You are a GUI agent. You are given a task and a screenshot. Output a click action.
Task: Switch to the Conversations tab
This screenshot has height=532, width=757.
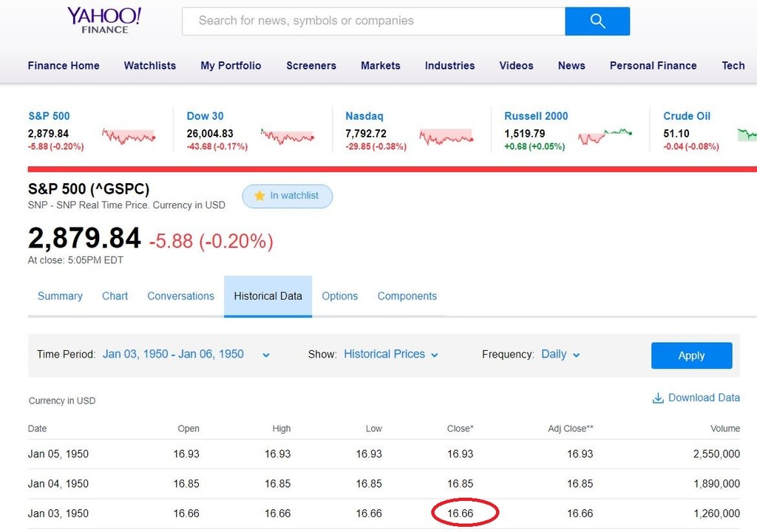point(180,296)
